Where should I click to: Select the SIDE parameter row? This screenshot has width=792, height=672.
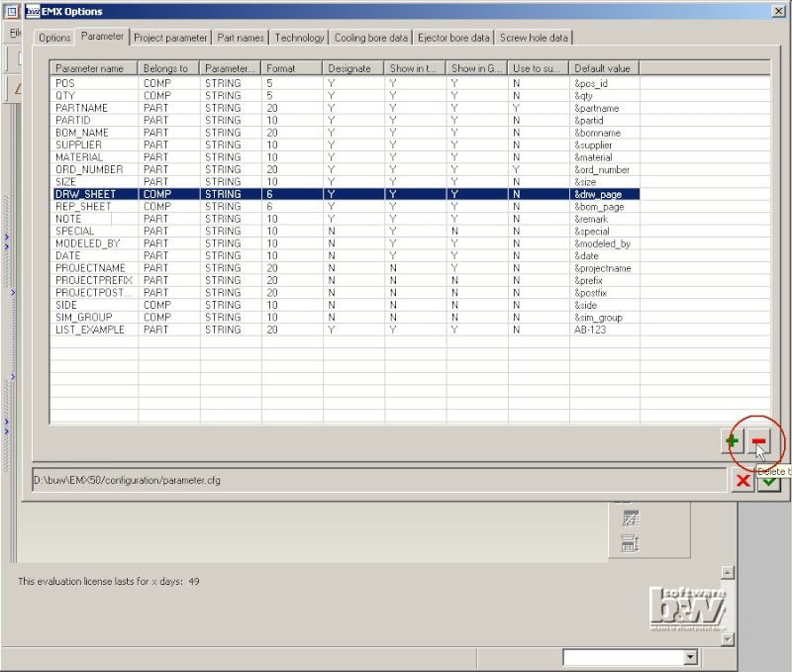346,305
